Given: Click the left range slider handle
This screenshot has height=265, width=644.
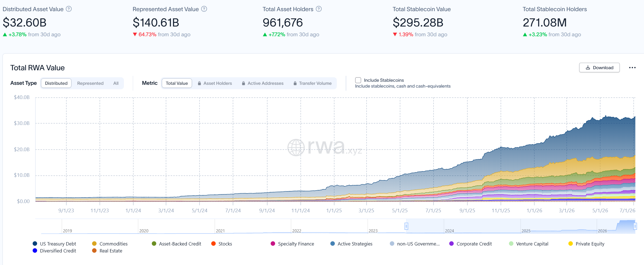Looking at the screenshot, I should point(406,226).
